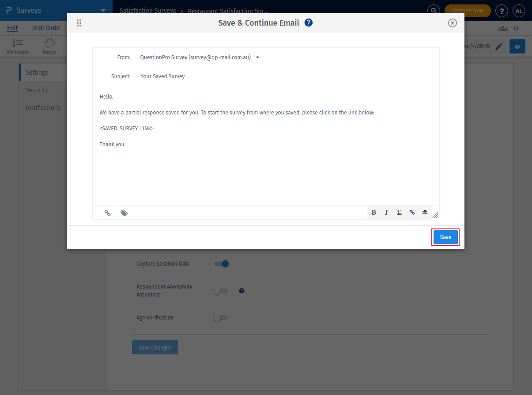Edit the email Subject field
This screenshot has height=395, width=532.
click(x=162, y=76)
